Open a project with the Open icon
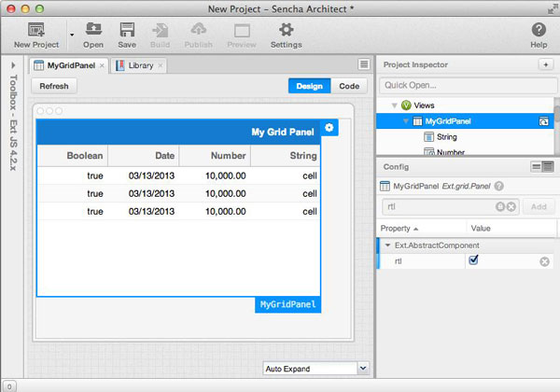560x392 pixels. pyautogui.click(x=93, y=31)
